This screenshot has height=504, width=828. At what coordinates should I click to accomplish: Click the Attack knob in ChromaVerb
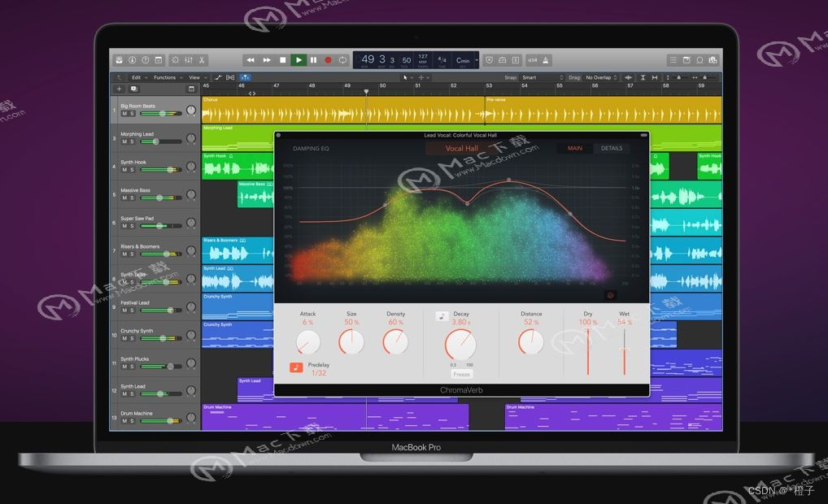point(308,342)
